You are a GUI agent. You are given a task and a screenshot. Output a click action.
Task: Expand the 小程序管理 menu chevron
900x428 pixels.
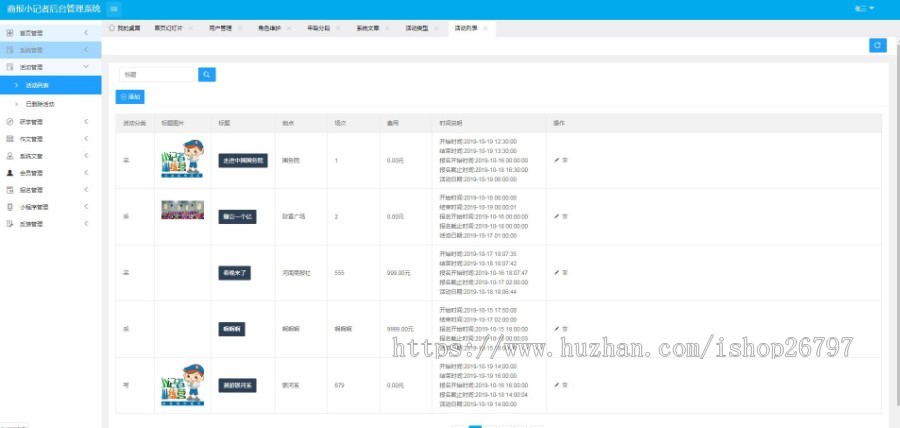pos(86,207)
